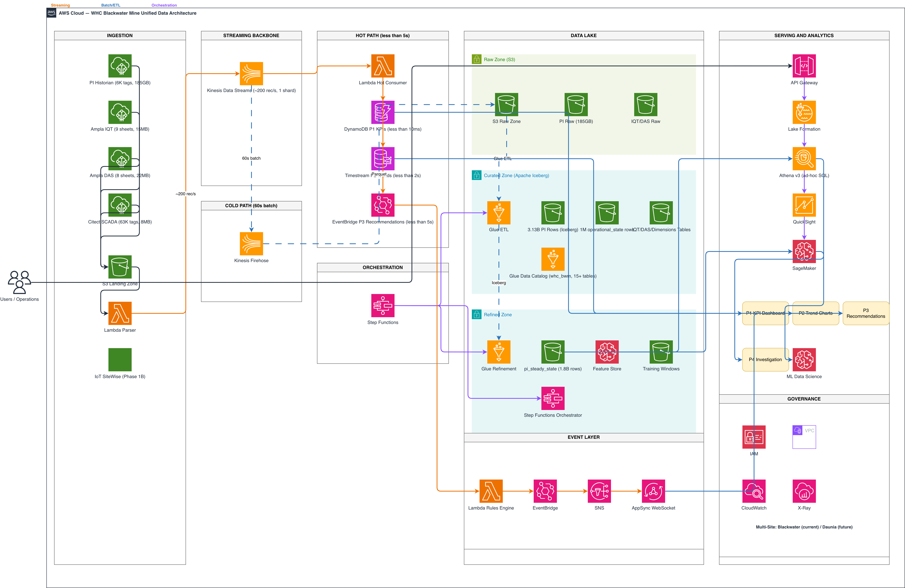The width and height of the screenshot is (905, 588).
Task: Click the HOT PATH (less than 5s) header
Action: click(x=383, y=35)
